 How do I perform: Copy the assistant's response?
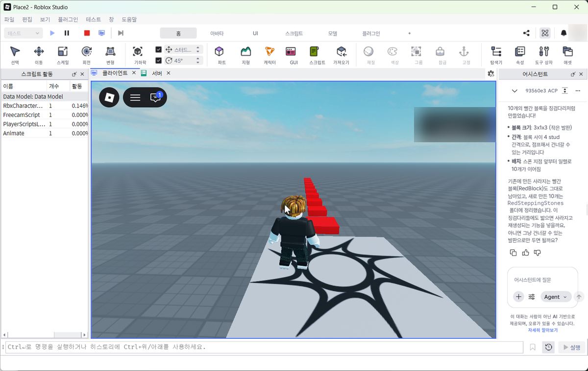(513, 253)
